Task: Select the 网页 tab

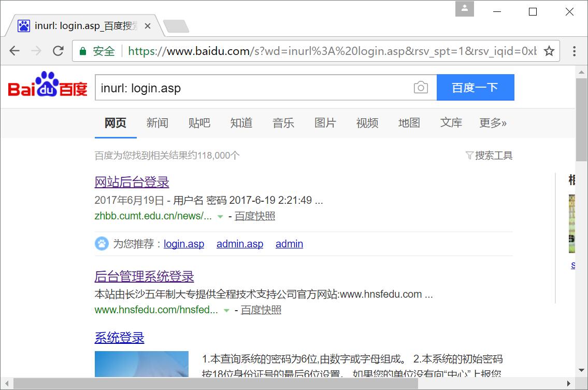Action: 116,123
